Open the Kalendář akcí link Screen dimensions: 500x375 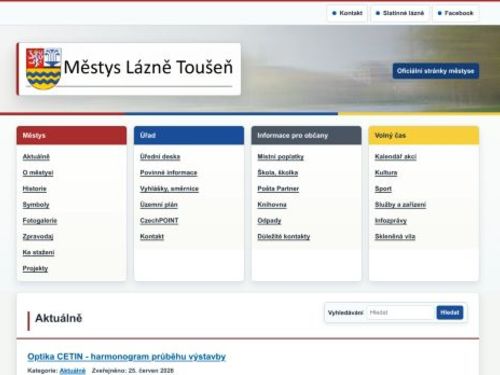[395, 157]
